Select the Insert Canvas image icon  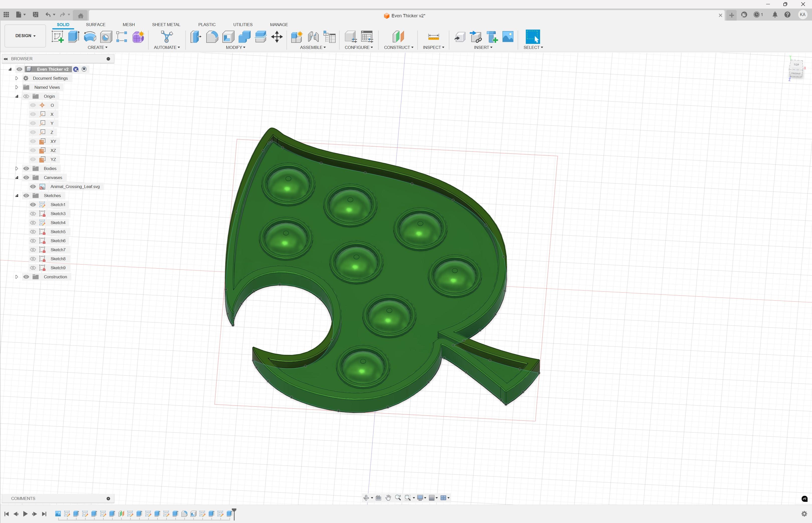tap(508, 37)
